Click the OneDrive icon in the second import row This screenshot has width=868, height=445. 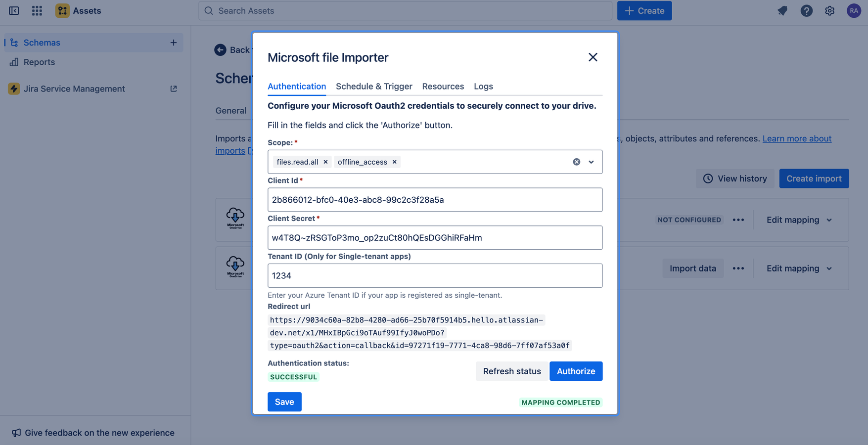(235, 266)
